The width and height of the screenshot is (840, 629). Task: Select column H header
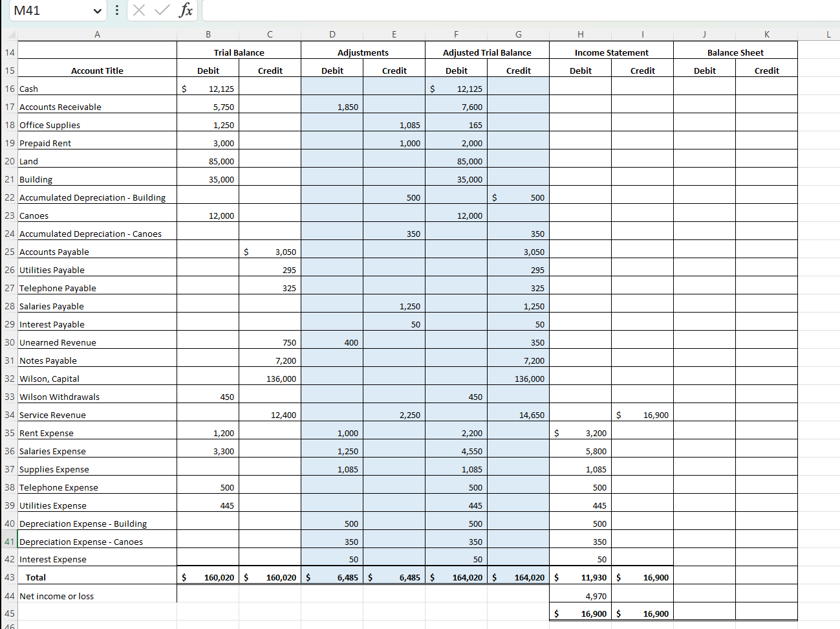click(x=580, y=34)
